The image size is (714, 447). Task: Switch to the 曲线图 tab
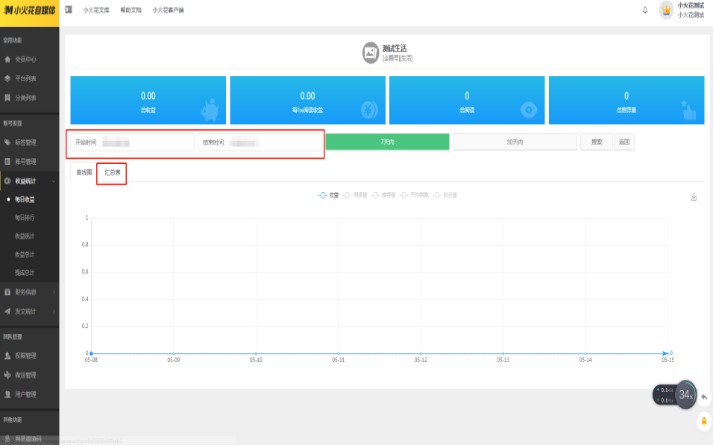tap(84, 172)
